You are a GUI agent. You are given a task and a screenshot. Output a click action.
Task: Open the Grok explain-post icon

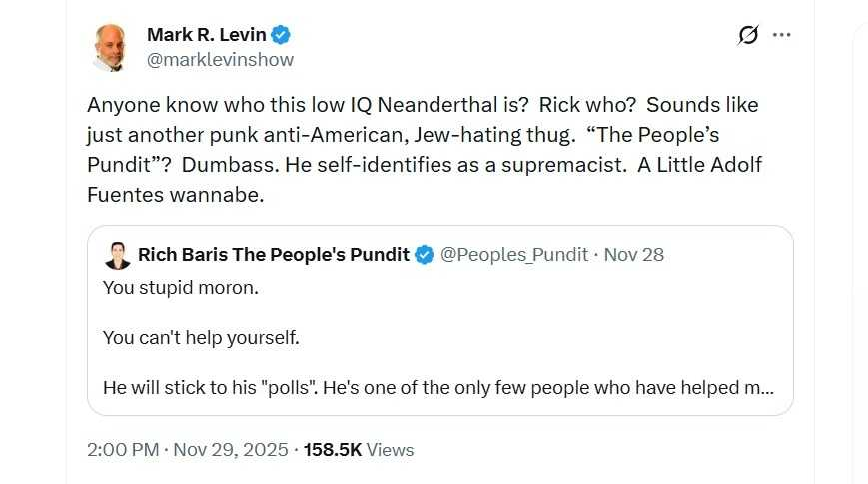(747, 36)
